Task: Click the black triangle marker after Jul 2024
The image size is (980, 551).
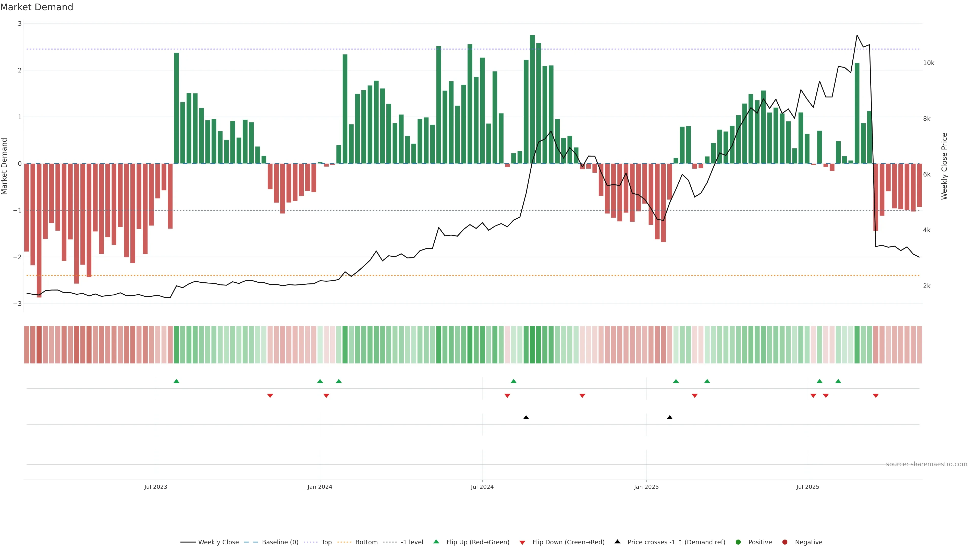Action: point(526,418)
